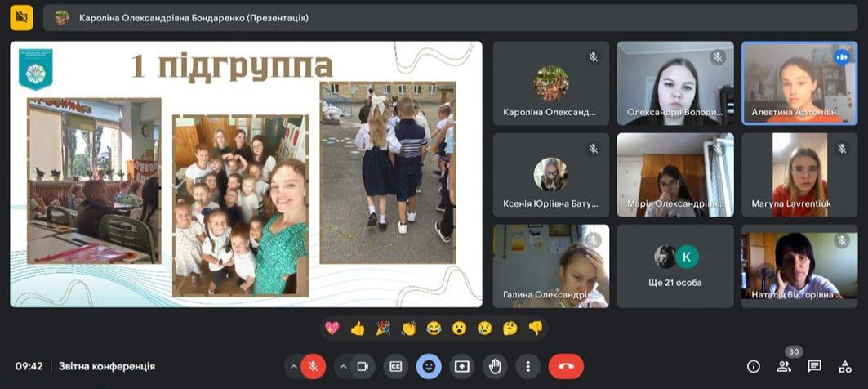Send the crying face reaction
868x389 pixels.
[x=484, y=329]
